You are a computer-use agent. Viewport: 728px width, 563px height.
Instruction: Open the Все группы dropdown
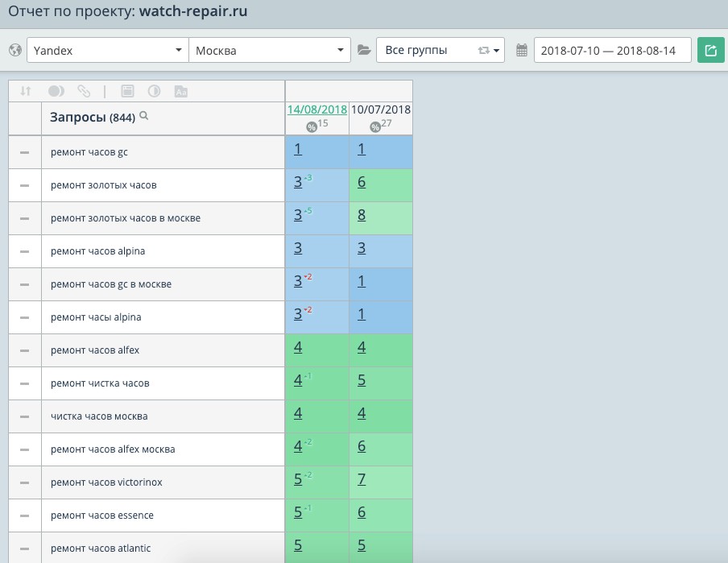441,50
